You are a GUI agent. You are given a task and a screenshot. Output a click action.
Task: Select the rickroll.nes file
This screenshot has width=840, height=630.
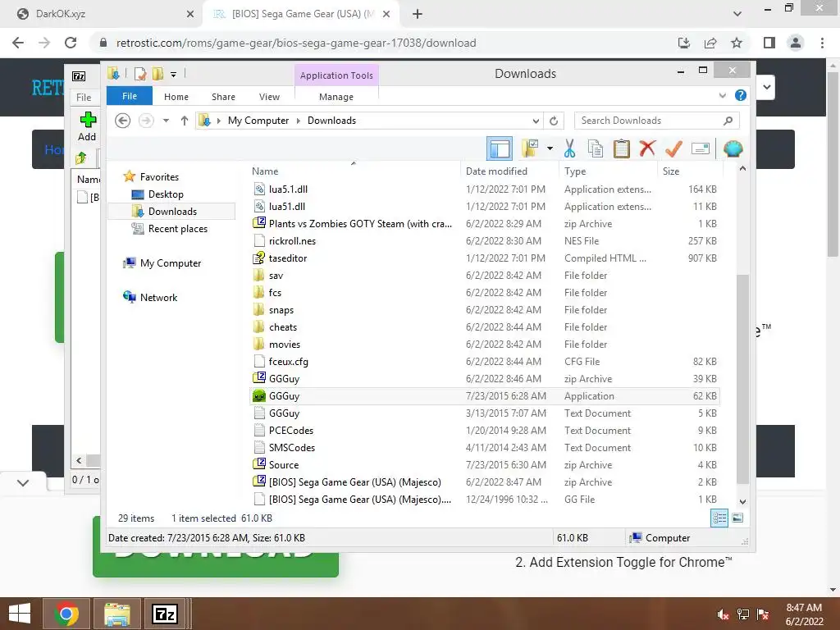click(484, 241)
